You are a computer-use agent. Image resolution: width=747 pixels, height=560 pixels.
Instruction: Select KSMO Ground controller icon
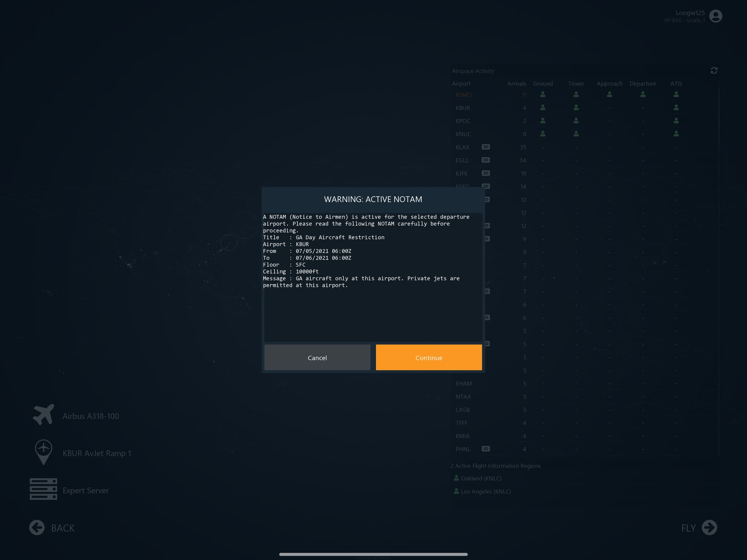point(543,95)
